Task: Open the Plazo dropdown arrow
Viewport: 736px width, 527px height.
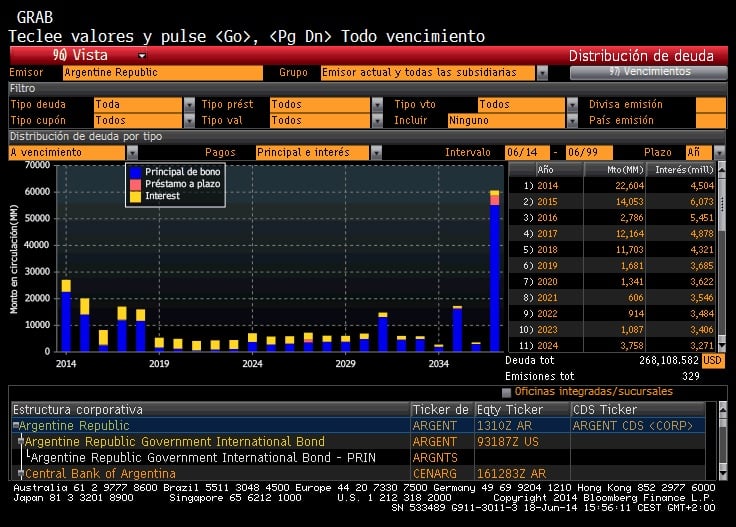Action: coord(719,153)
